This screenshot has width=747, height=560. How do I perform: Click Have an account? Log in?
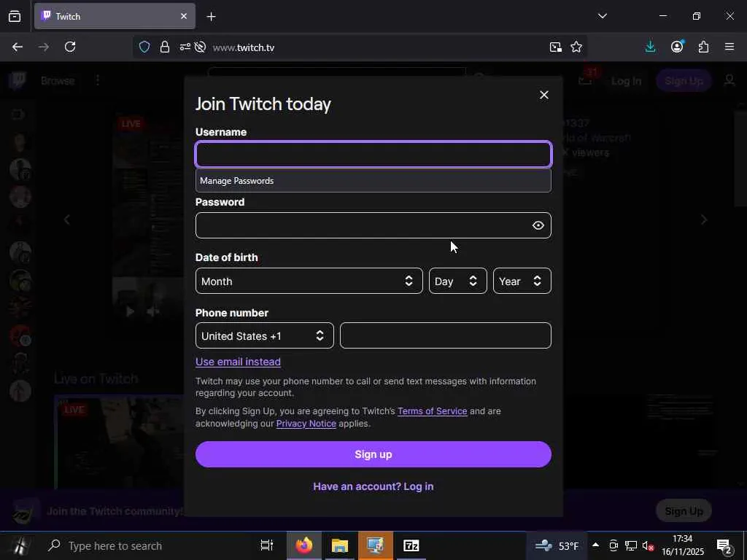373,486
